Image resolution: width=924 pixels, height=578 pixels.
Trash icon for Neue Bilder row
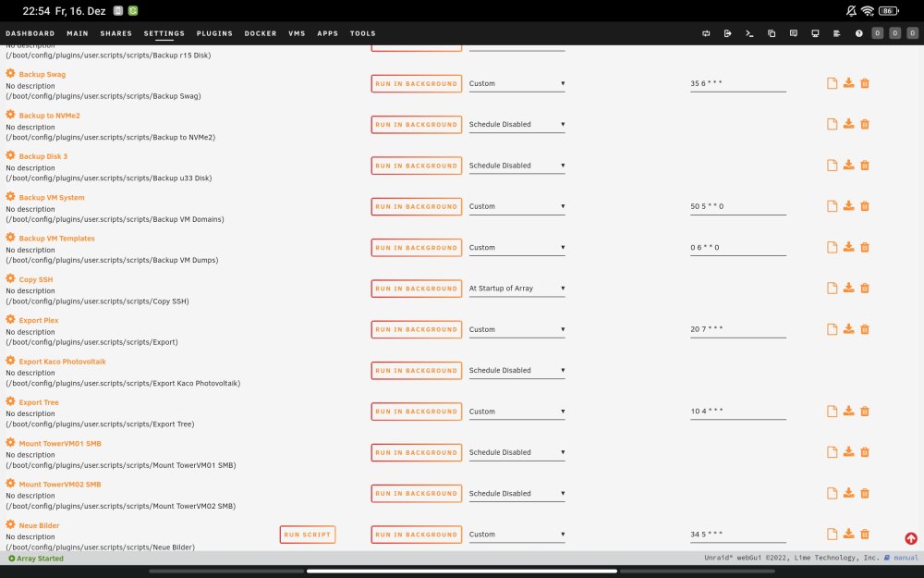point(865,534)
